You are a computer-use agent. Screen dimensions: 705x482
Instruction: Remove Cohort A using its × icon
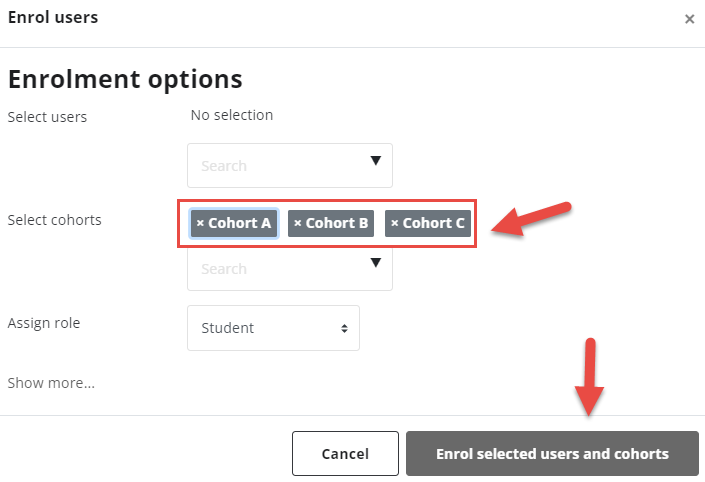point(201,223)
